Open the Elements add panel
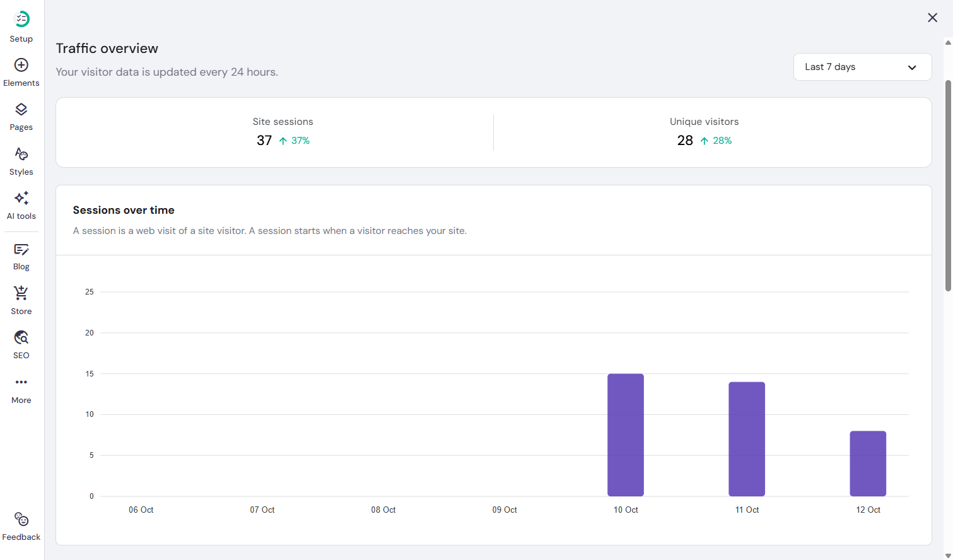The width and height of the screenshot is (953, 560). 21,65
